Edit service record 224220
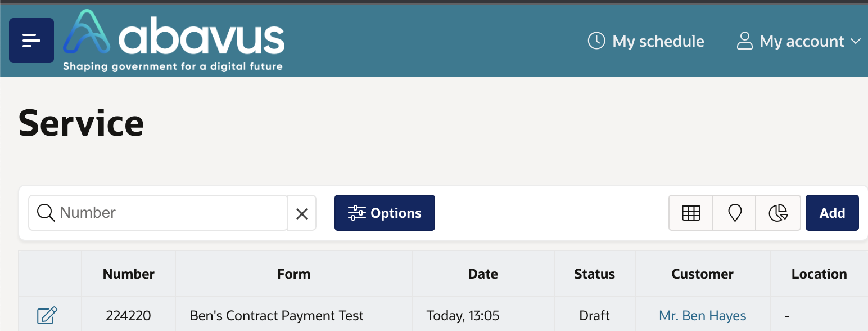This screenshot has height=331, width=868. 47,315
